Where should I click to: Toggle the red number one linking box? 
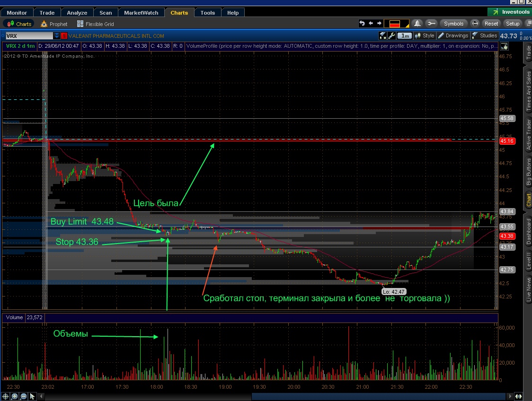pyautogui.click(x=64, y=35)
